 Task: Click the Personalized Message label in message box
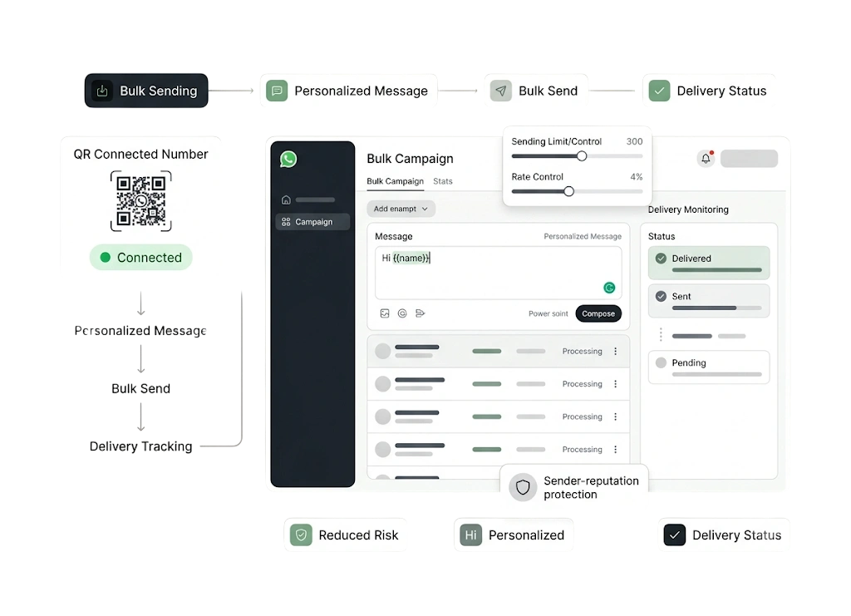pyautogui.click(x=583, y=237)
